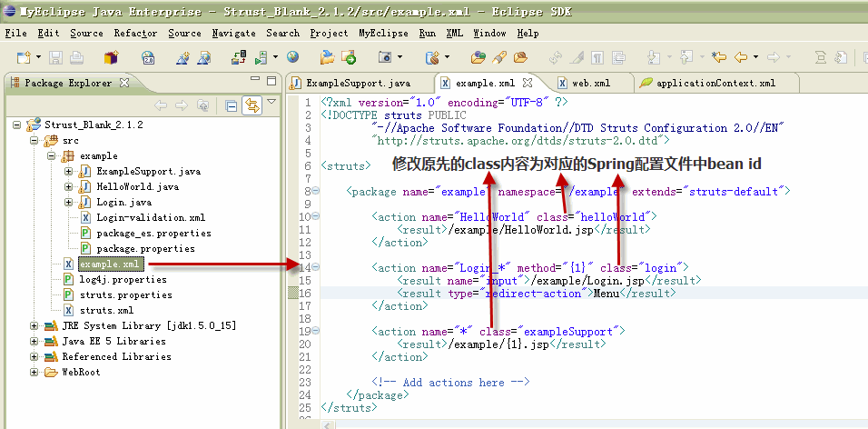Click Collapse All in Package Explorer
Image resolution: width=868 pixels, height=429 pixels.
[x=232, y=105]
